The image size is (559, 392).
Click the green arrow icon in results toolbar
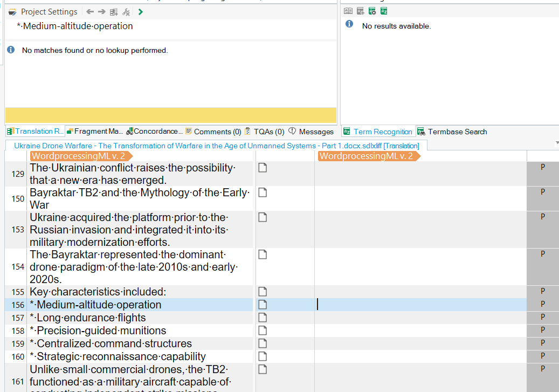tap(141, 12)
